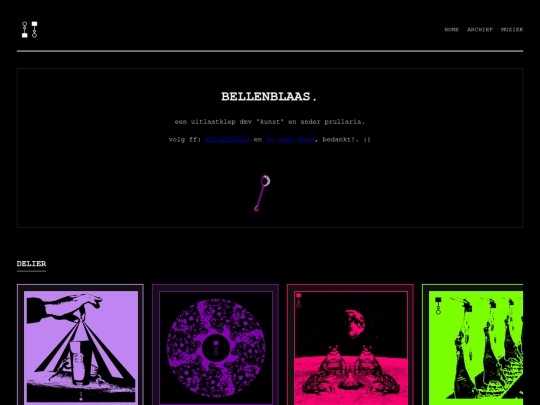Open the green hanging meat artwork thumbnail
This screenshot has height=405, width=540.
click(x=472, y=345)
